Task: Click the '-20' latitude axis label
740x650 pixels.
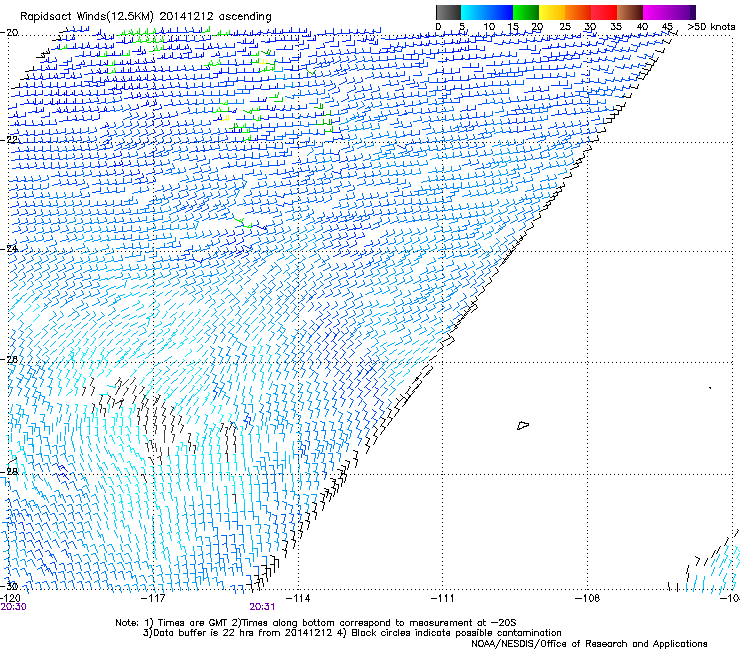Action: 9,33
